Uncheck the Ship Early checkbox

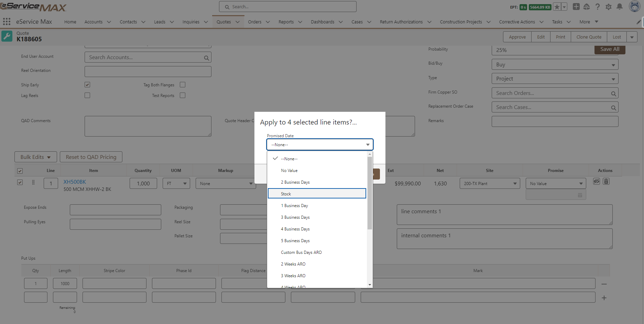[87, 84]
